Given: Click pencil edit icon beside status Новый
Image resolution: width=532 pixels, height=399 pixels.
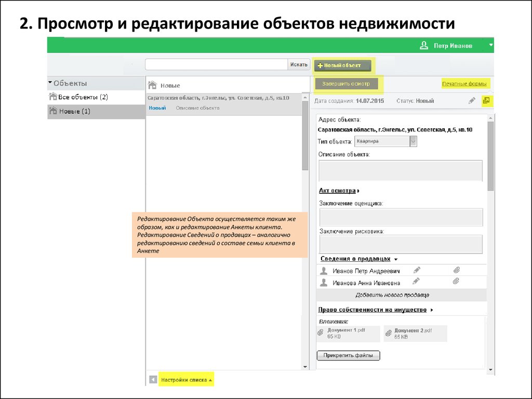Looking at the screenshot, I should coord(472,101).
